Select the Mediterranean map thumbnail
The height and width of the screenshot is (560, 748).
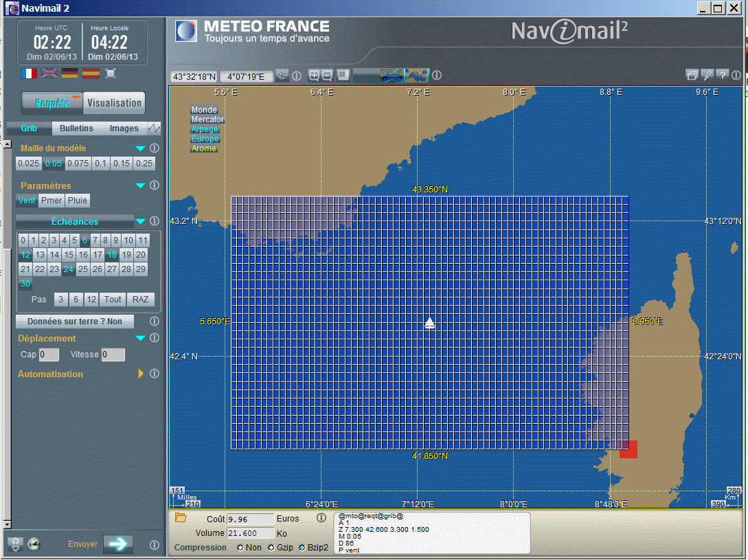coord(416,76)
